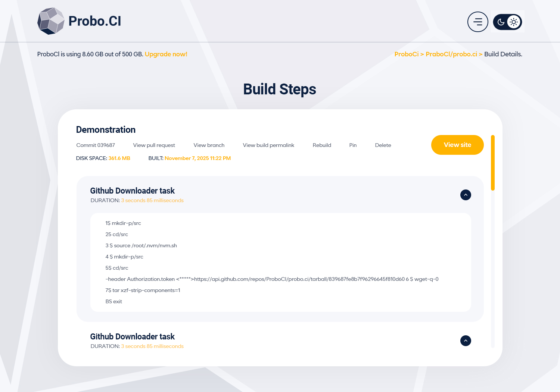Open PraboCl/probo.ci from the breadcrumb
Image resolution: width=560 pixels, height=392 pixels.
tap(451, 54)
